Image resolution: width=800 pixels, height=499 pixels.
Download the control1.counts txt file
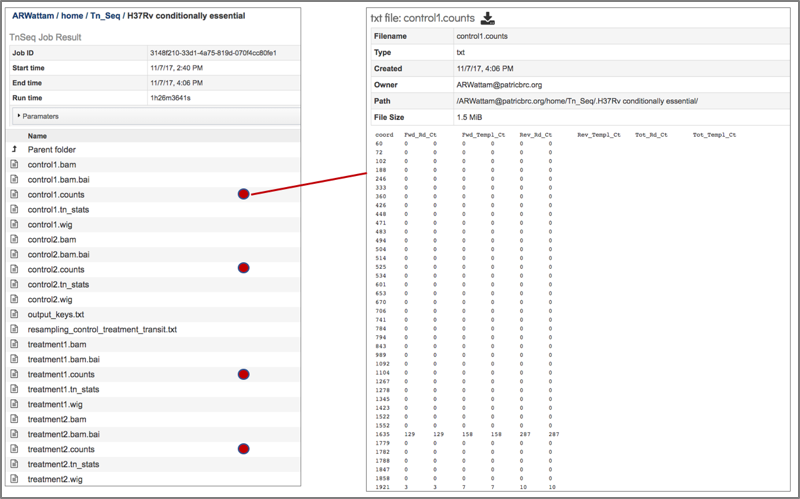(488, 18)
